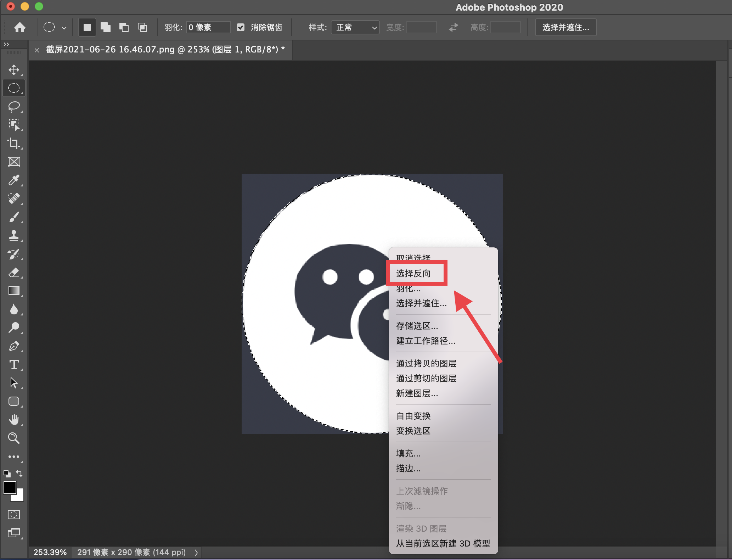Select the Object Selection tool

click(x=14, y=125)
